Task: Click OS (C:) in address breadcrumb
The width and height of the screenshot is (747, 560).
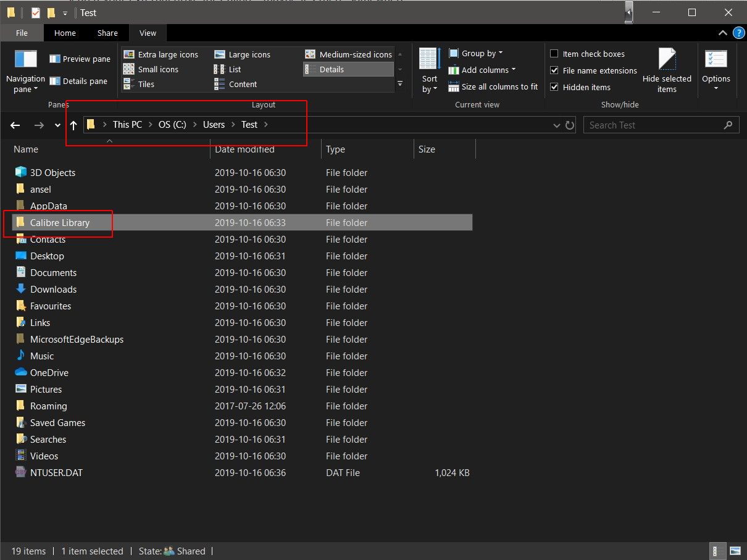Action: [x=172, y=124]
